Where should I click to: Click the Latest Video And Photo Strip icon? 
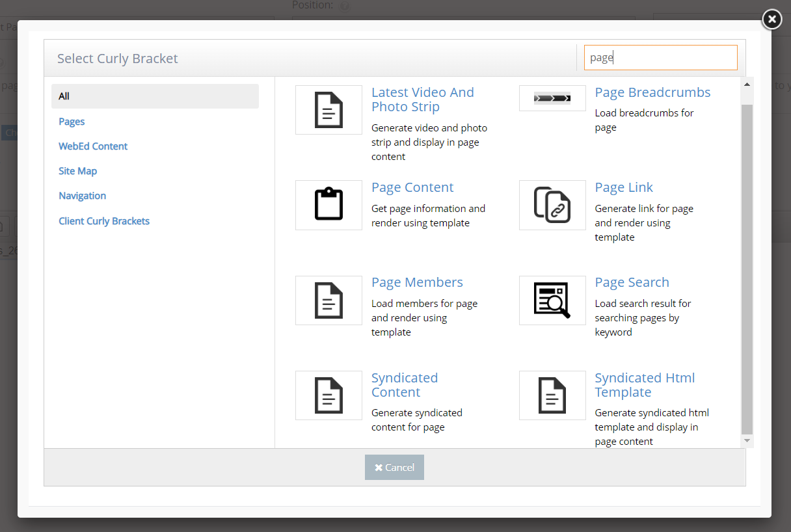tap(328, 110)
